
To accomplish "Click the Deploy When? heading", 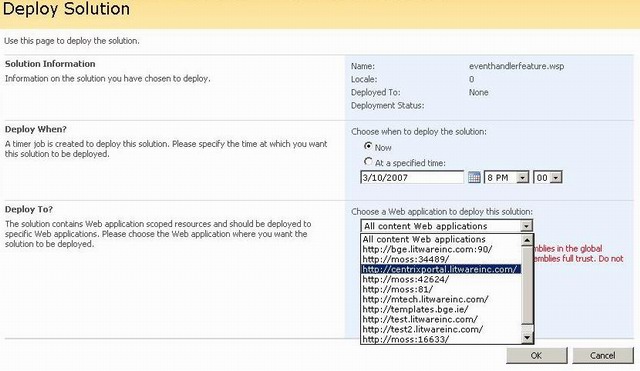I will [36, 129].
